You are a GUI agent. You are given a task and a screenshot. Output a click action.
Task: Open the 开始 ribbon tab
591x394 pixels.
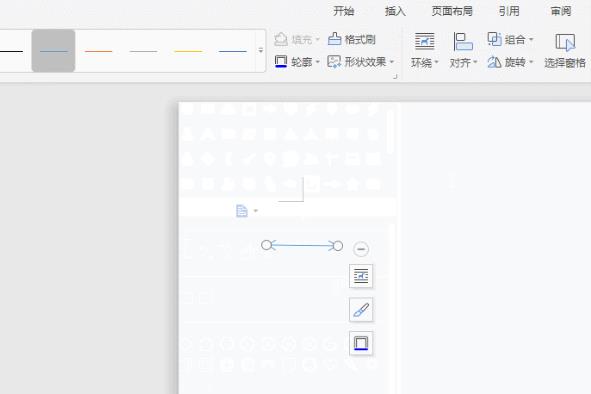(x=343, y=11)
